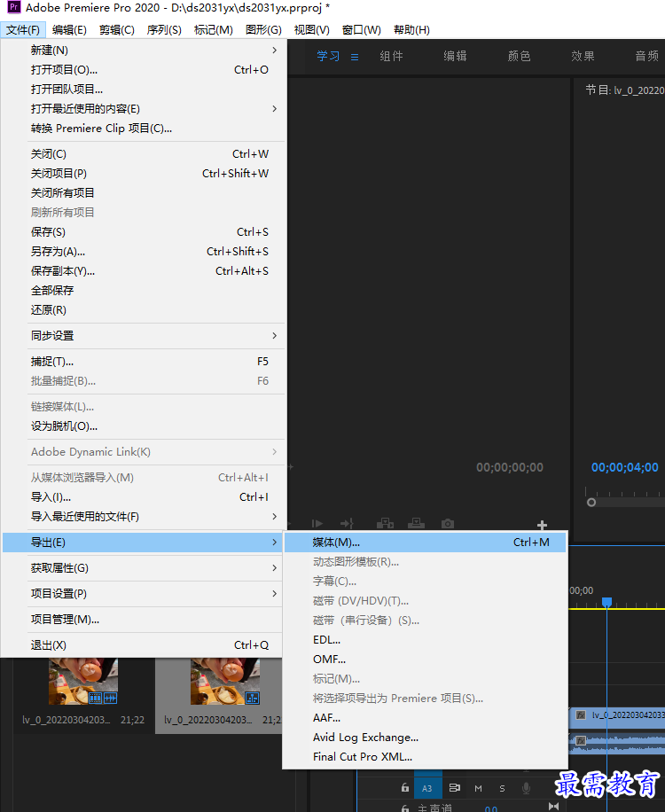Image resolution: width=665 pixels, height=812 pixels.
Task: Open the 序列(S) menu in the menu bar
Action: tap(164, 29)
